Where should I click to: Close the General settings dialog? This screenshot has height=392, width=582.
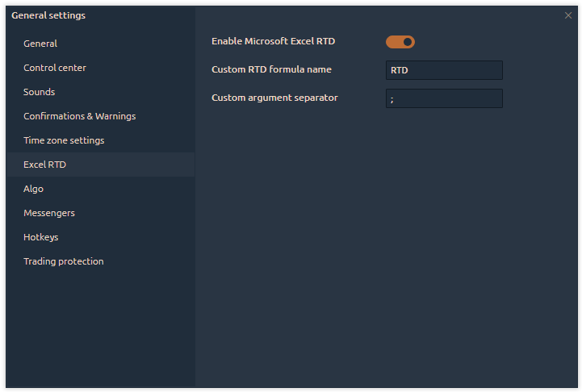pos(568,15)
